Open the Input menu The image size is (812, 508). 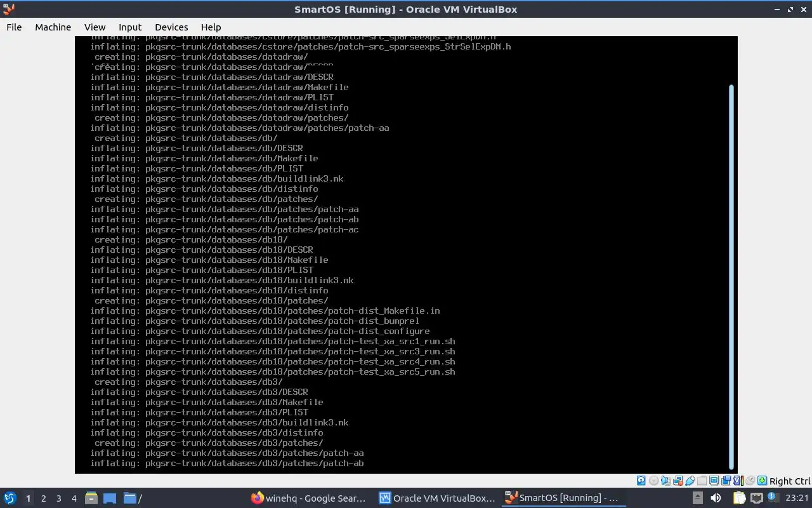(x=130, y=27)
